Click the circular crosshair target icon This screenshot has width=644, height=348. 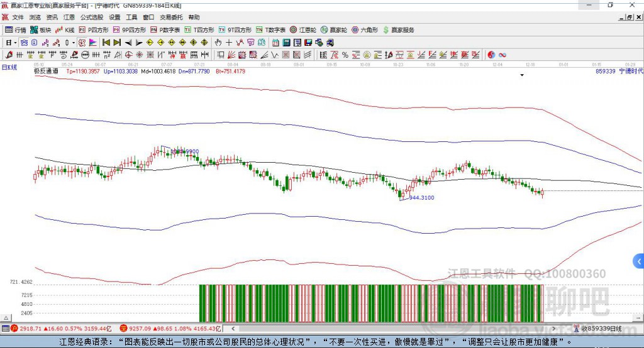click(128, 55)
